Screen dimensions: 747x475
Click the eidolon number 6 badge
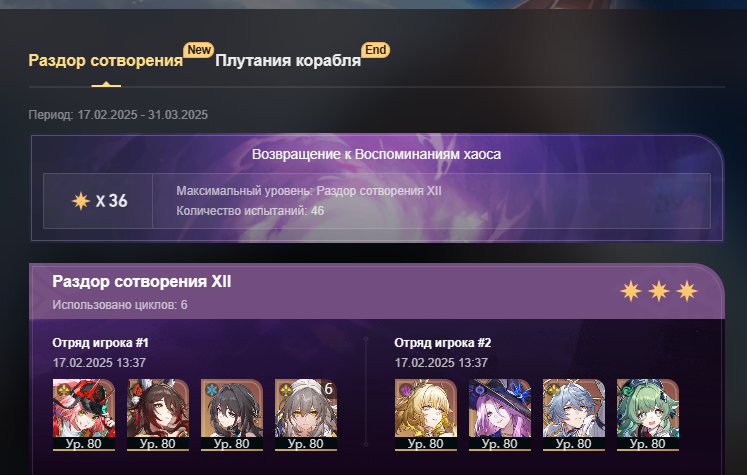coord(328,389)
